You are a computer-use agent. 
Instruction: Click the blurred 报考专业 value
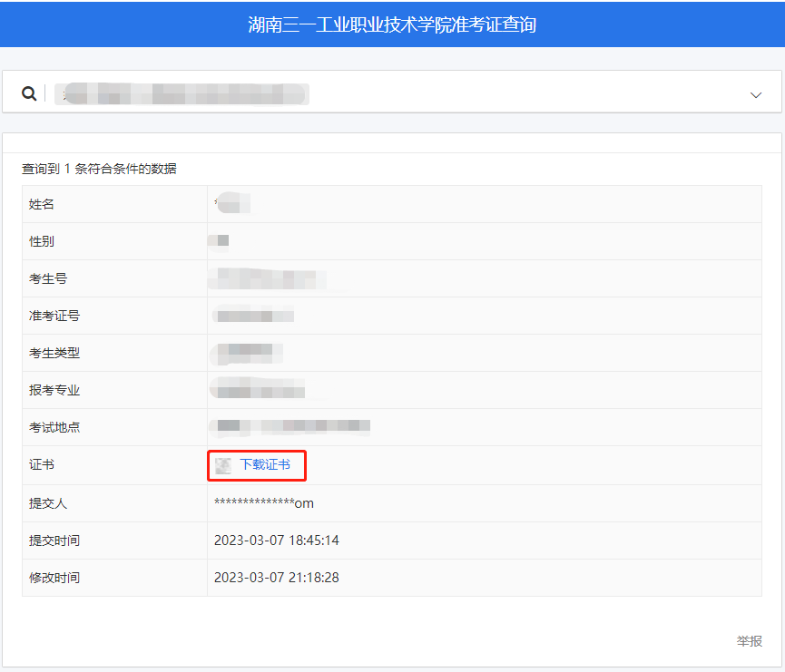pos(258,389)
